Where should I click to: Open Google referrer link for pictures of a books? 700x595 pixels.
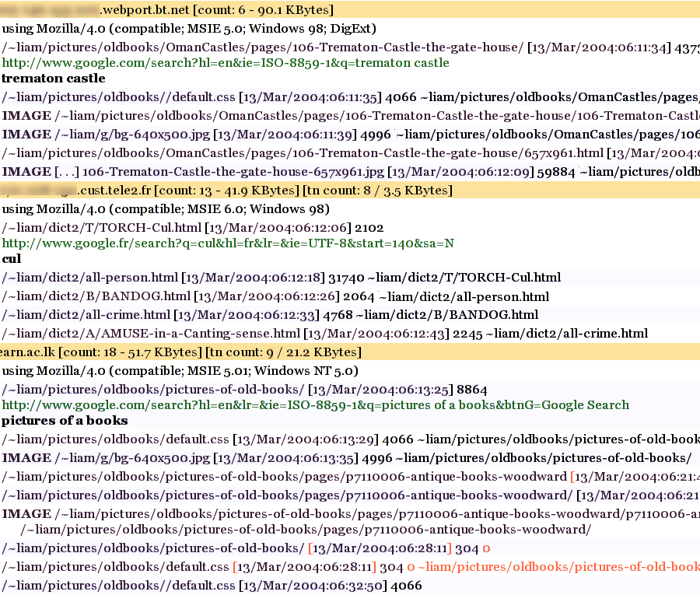point(315,405)
